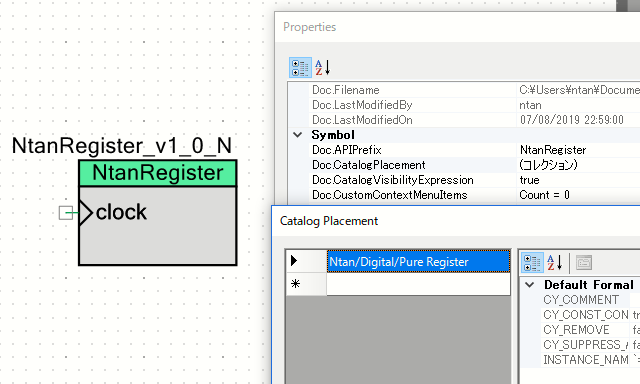Collapse the Symbol category

tap(298, 135)
